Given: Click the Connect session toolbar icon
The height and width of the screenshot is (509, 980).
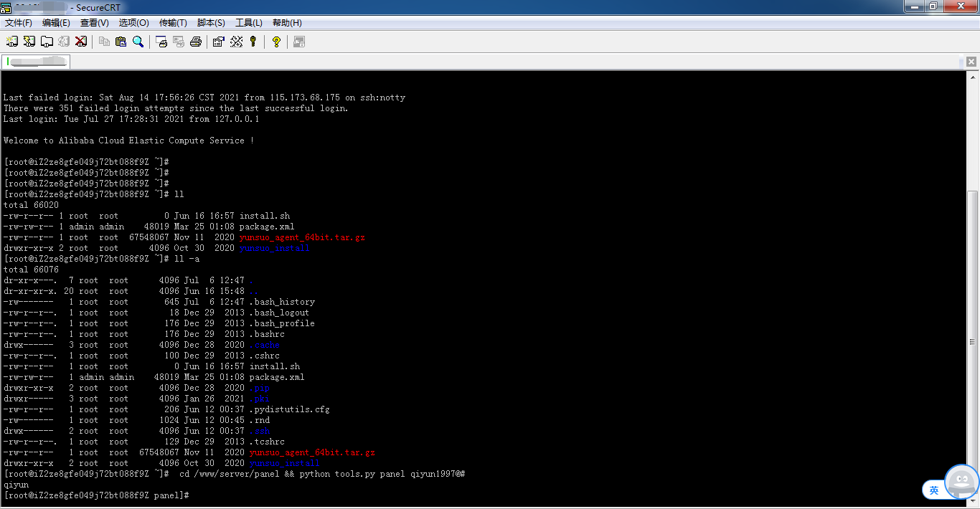Looking at the screenshot, I should click(12, 42).
